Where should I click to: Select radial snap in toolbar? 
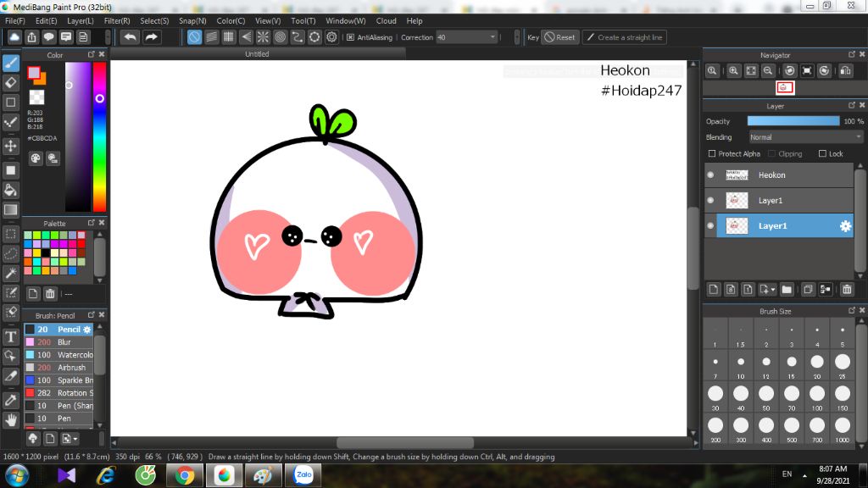[x=263, y=37]
